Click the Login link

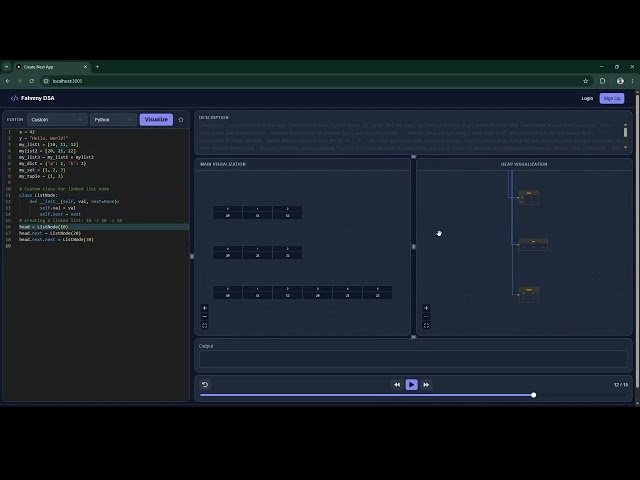tap(587, 98)
